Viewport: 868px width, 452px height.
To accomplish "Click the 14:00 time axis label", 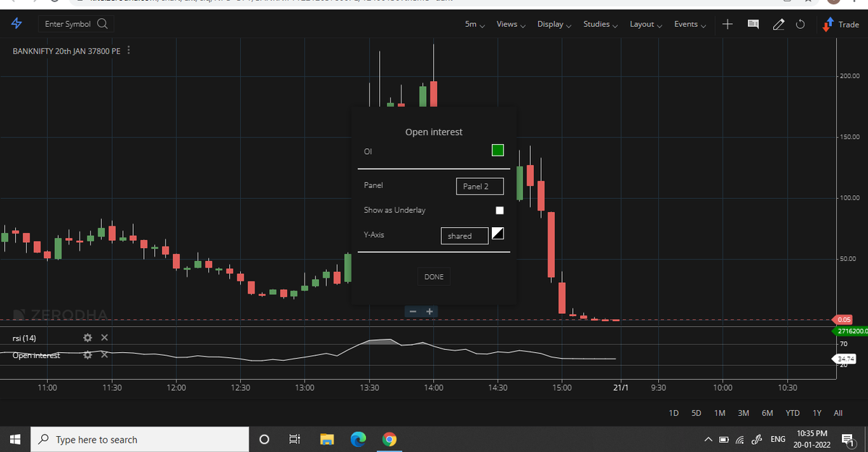I will (x=433, y=388).
